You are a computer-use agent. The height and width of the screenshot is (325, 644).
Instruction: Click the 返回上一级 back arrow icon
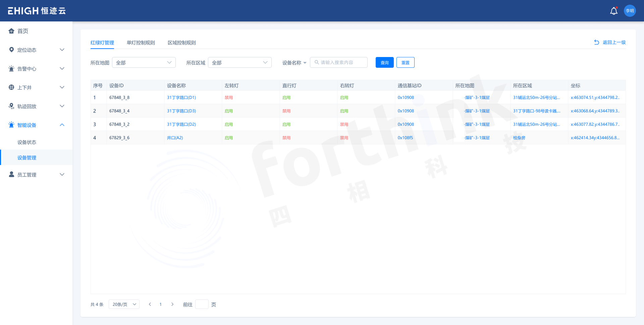pyautogui.click(x=596, y=42)
